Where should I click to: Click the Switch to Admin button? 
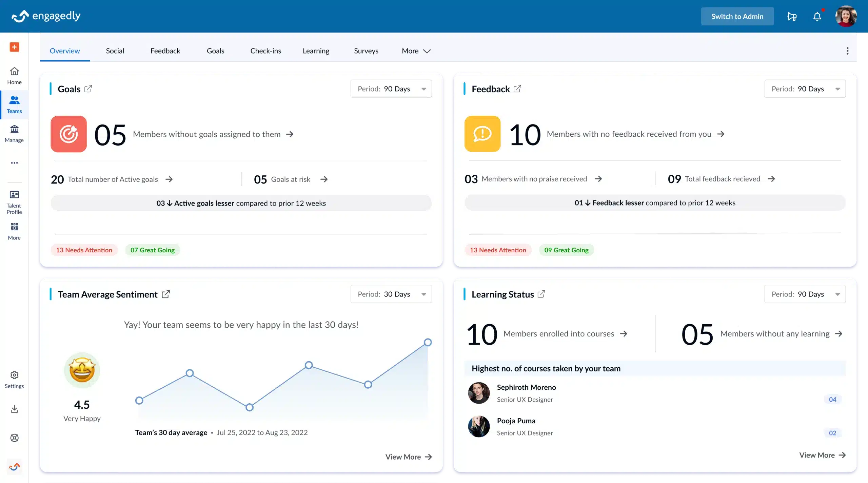coord(737,16)
